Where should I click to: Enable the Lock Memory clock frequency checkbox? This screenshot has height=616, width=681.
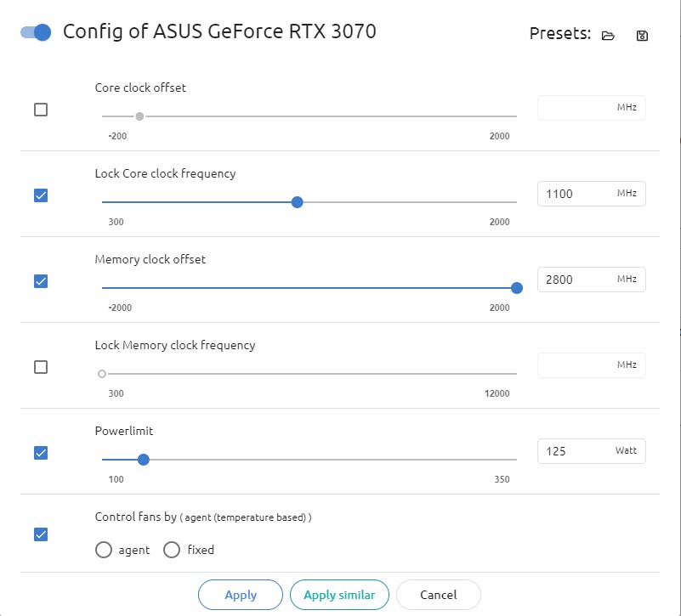point(41,367)
